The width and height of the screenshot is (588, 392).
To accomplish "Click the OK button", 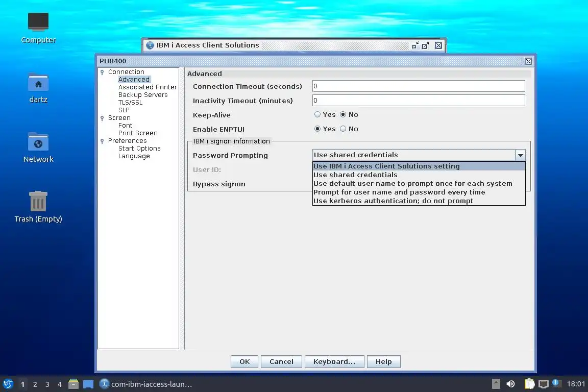I will point(244,361).
